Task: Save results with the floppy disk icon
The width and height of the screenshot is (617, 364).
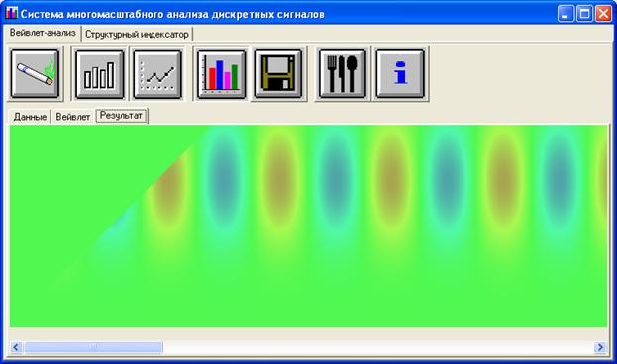Action: click(278, 73)
